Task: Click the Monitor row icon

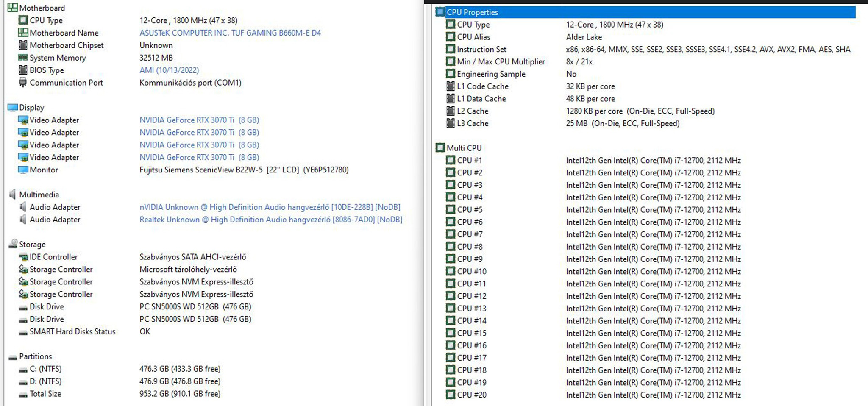Action: click(23, 170)
